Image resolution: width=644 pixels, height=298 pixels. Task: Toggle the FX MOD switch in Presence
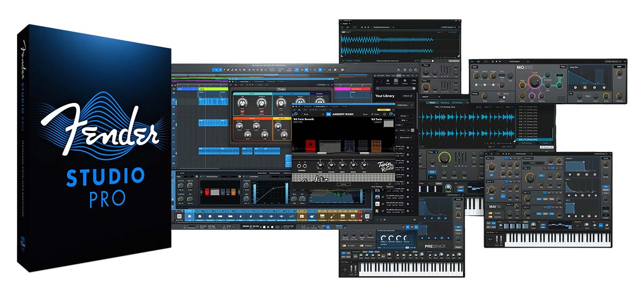click(344, 245)
